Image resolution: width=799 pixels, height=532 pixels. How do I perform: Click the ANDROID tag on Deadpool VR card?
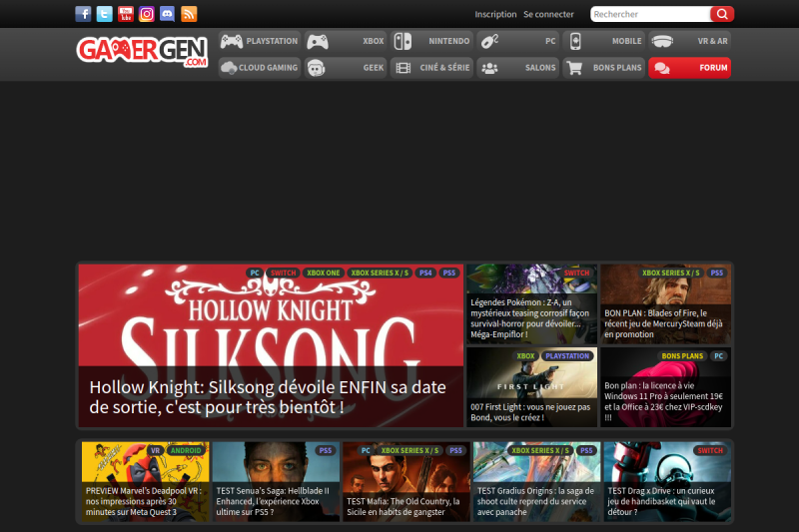click(x=186, y=450)
